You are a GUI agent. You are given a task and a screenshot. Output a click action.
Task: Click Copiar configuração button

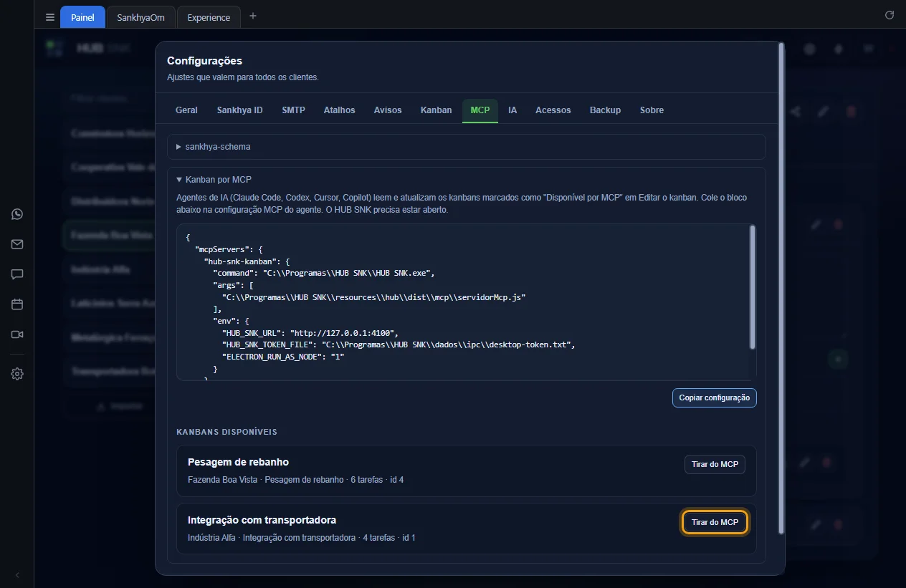[714, 397]
